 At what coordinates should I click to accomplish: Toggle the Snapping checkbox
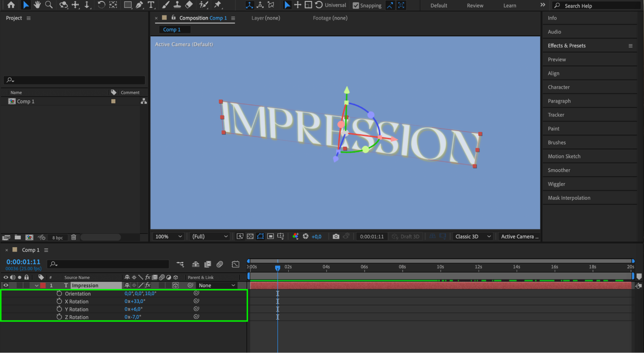point(356,5)
